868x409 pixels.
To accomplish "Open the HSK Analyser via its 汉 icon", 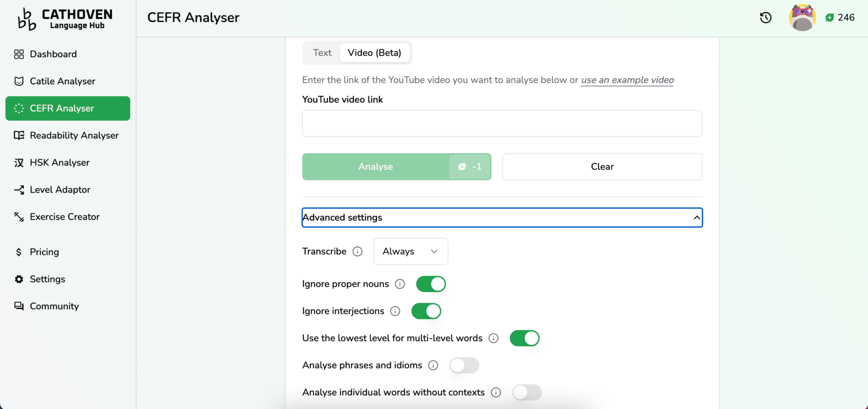I will point(19,162).
